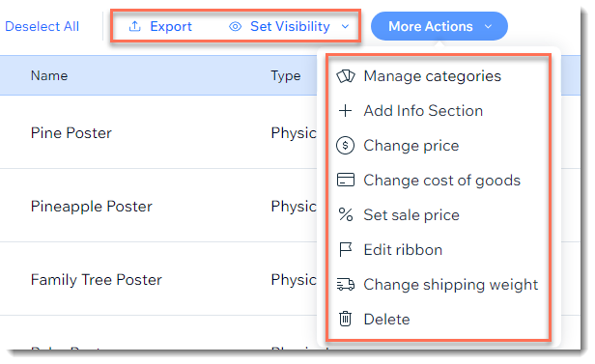Click the percent icon for Set sale price

click(346, 215)
